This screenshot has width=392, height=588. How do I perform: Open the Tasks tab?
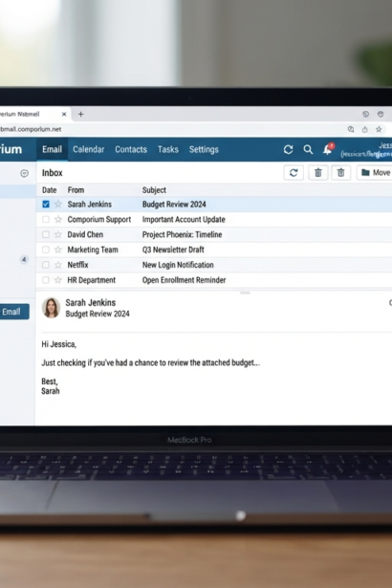pyautogui.click(x=168, y=149)
